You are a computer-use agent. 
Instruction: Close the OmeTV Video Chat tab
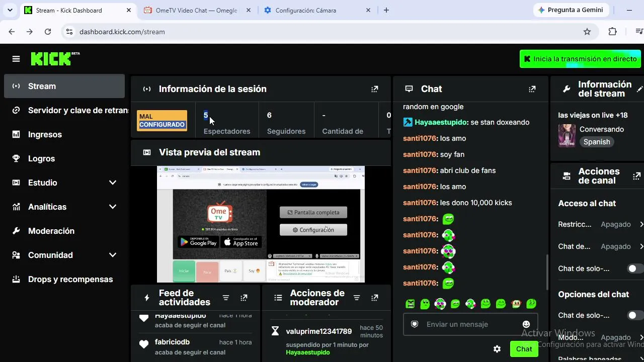tap(248, 10)
